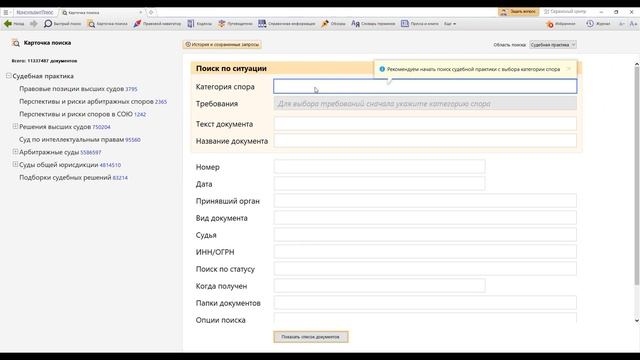
Task: Increase font size with A+ icon
Action: 633,24
